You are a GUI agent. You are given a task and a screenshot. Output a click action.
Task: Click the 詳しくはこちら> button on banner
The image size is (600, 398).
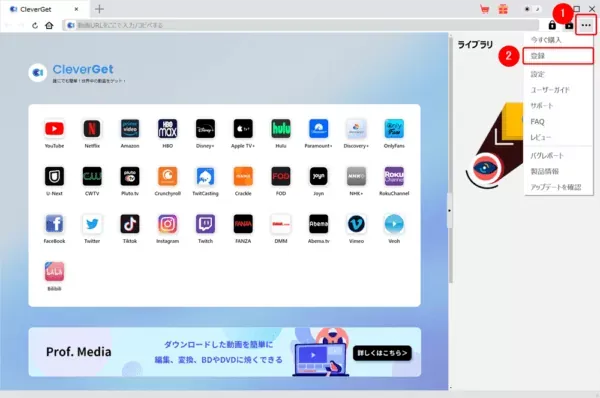382,353
